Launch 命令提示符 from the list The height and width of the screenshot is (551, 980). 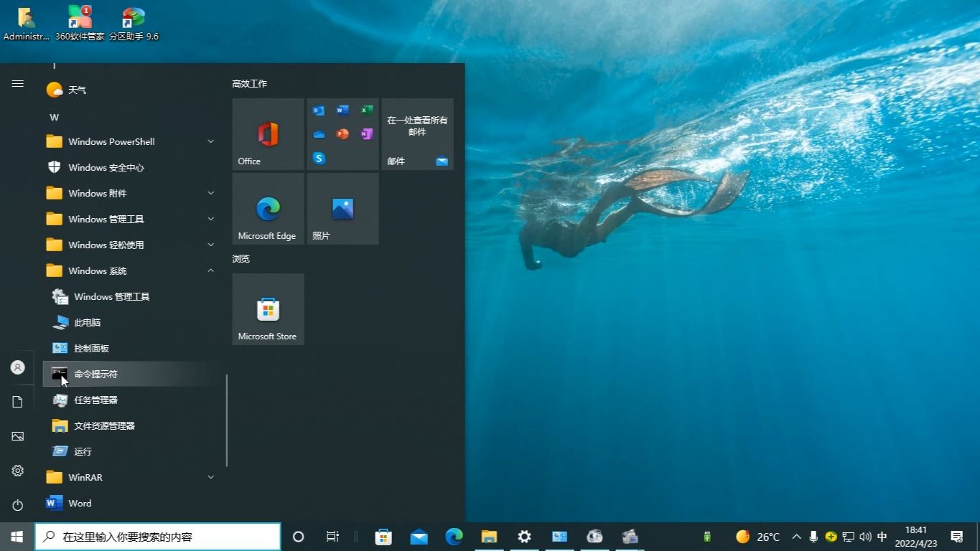tap(129, 374)
